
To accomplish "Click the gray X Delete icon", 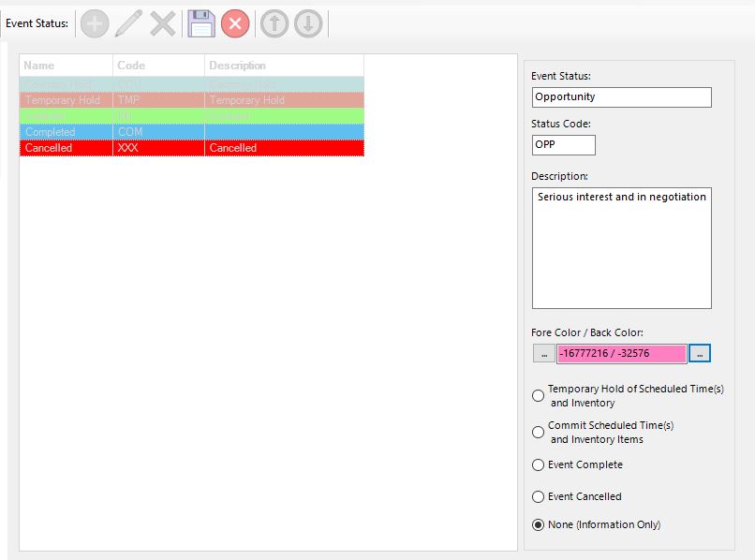I will [x=163, y=23].
